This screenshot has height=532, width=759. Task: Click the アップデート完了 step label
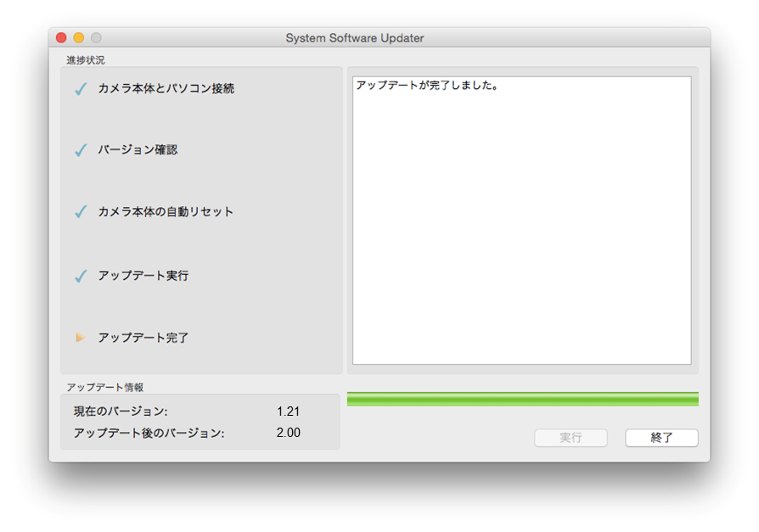coord(143,338)
